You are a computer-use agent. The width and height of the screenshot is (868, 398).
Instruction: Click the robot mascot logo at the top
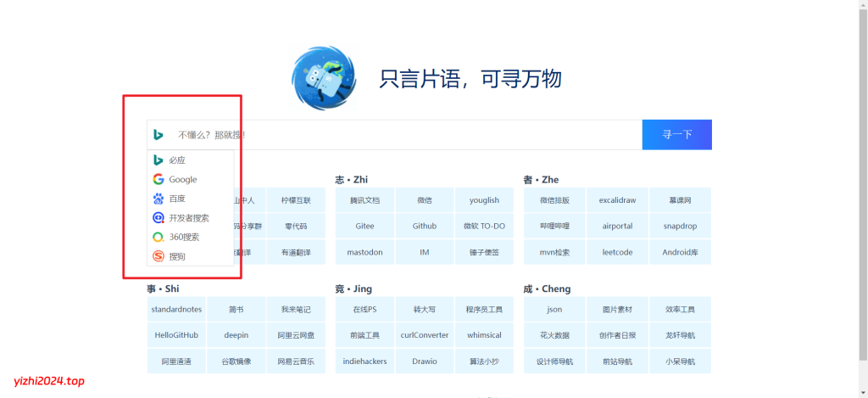click(x=318, y=78)
